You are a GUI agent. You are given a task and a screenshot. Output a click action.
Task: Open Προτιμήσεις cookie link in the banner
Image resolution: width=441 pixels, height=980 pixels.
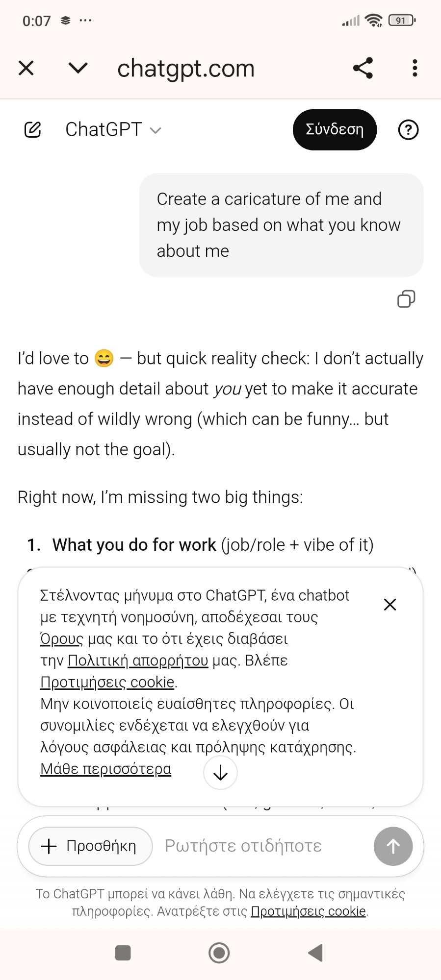107,682
